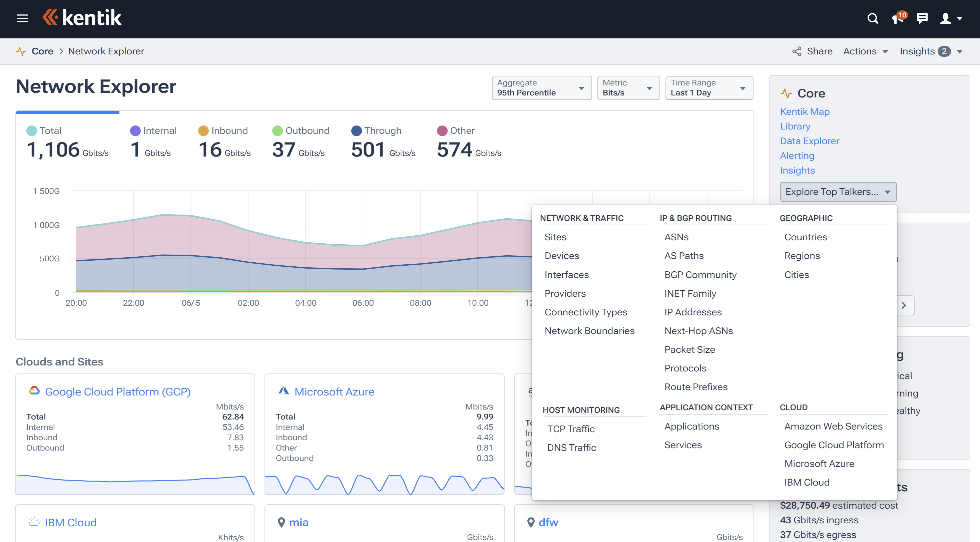Click the hamburger menu icon
The image size is (980, 542).
23,18
